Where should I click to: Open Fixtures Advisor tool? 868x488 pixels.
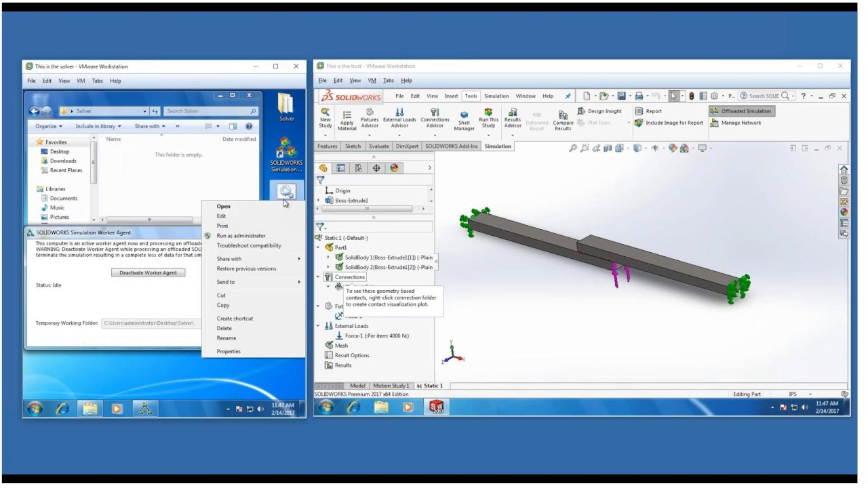(370, 117)
